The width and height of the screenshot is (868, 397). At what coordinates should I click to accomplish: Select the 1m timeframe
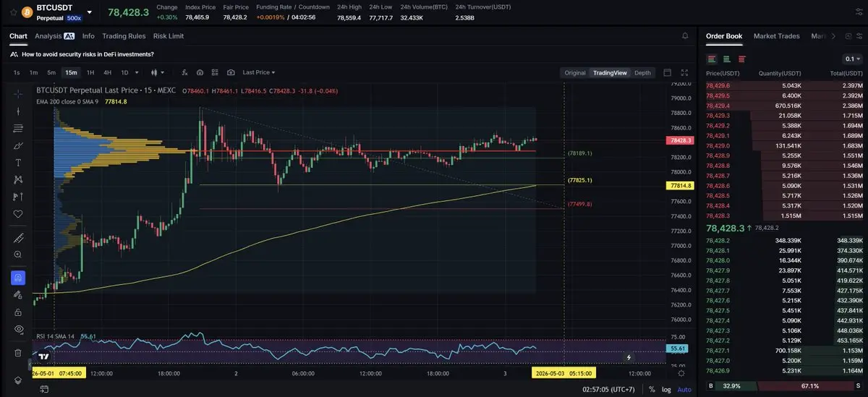tap(33, 72)
